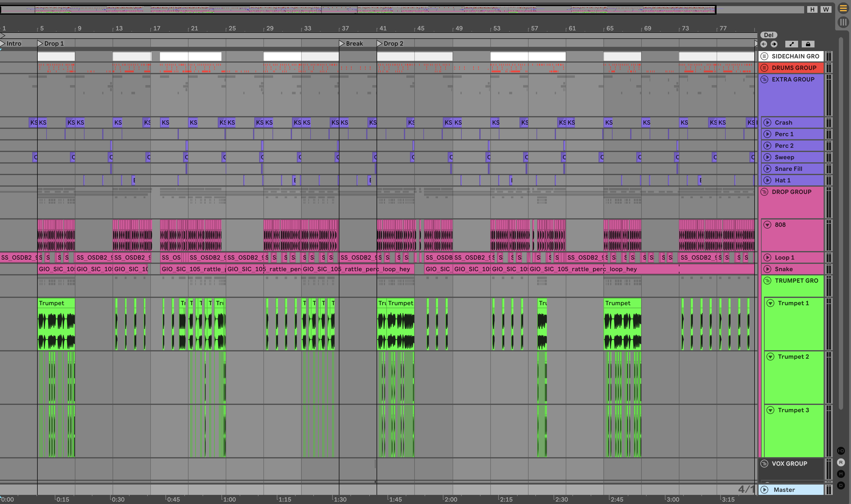
Task: Click bar 21 on the beat ruler
Action: coord(194,28)
